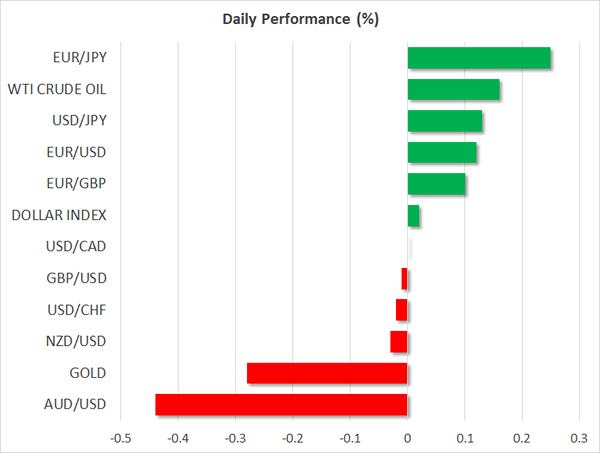Click the WTI CRUDE OIL green bar

click(454, 90)
